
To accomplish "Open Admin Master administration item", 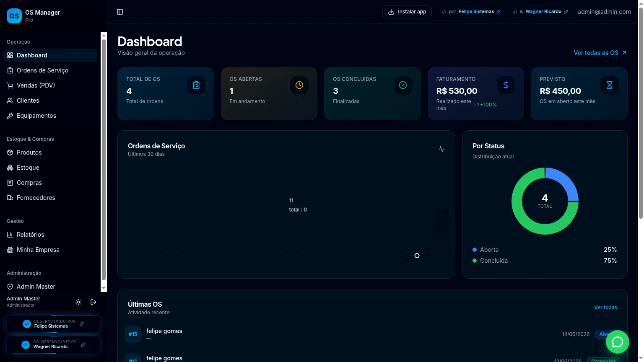I will click(x=50, y=287).
